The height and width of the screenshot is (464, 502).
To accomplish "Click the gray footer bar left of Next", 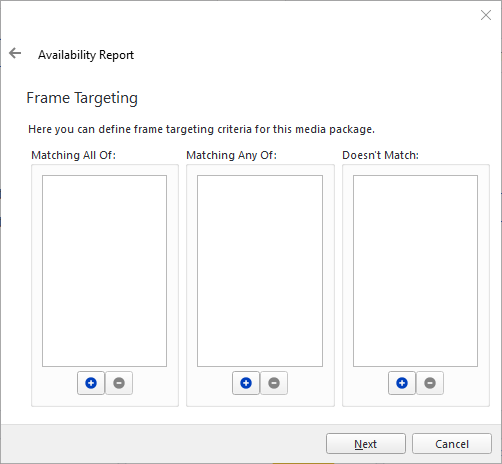I will pyautogui.click(x=163, y=443).
